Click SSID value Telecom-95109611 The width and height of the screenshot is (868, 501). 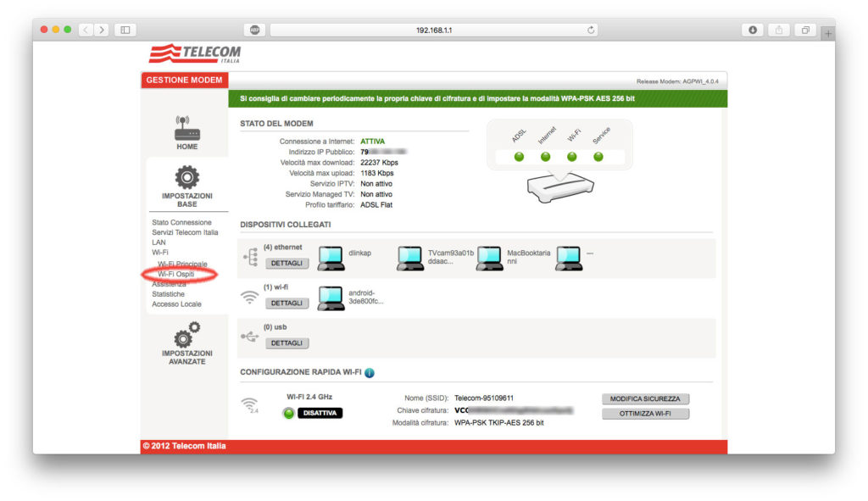(484, 398)
